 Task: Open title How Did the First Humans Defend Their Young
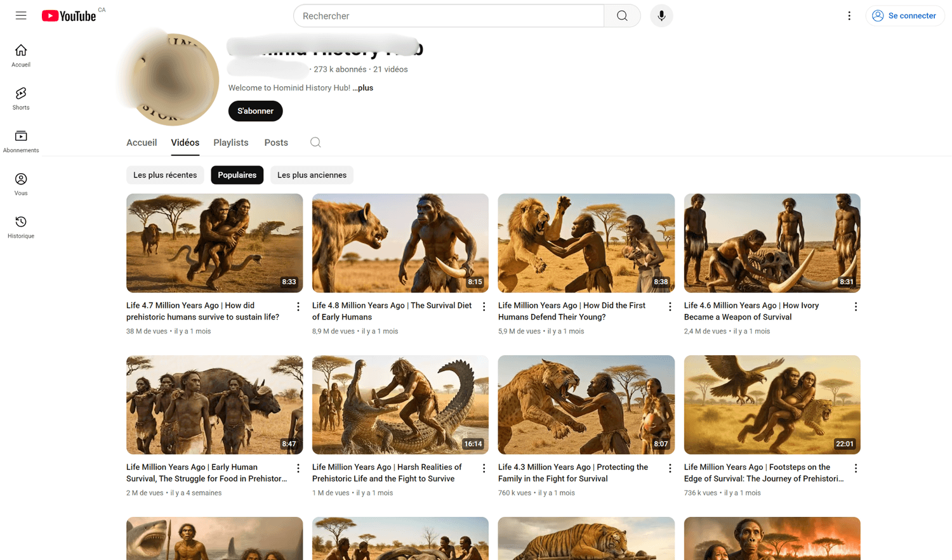(x=572, y=311)
